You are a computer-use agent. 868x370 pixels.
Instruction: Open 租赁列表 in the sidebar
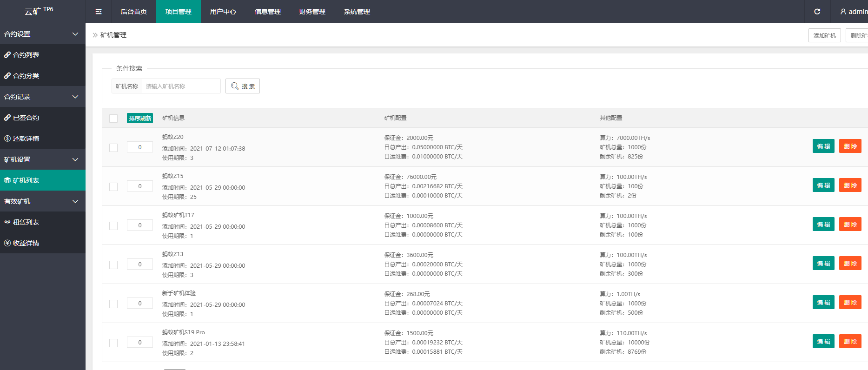pos(26,222)
